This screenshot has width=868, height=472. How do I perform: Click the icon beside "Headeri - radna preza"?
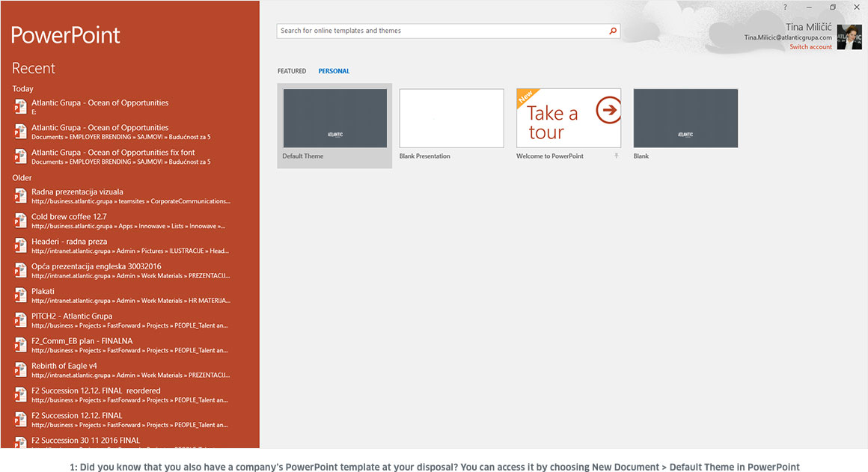point(19,245)
